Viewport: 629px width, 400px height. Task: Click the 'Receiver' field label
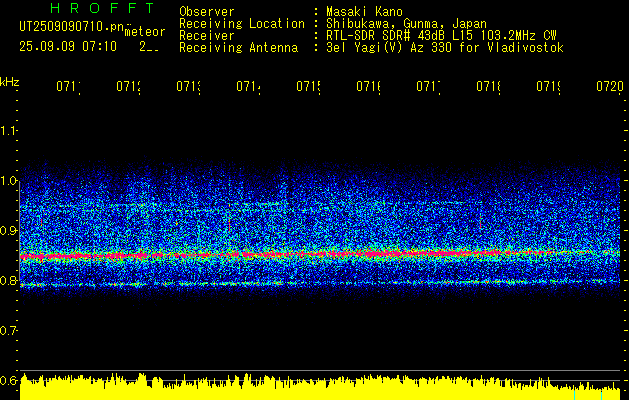207,36
